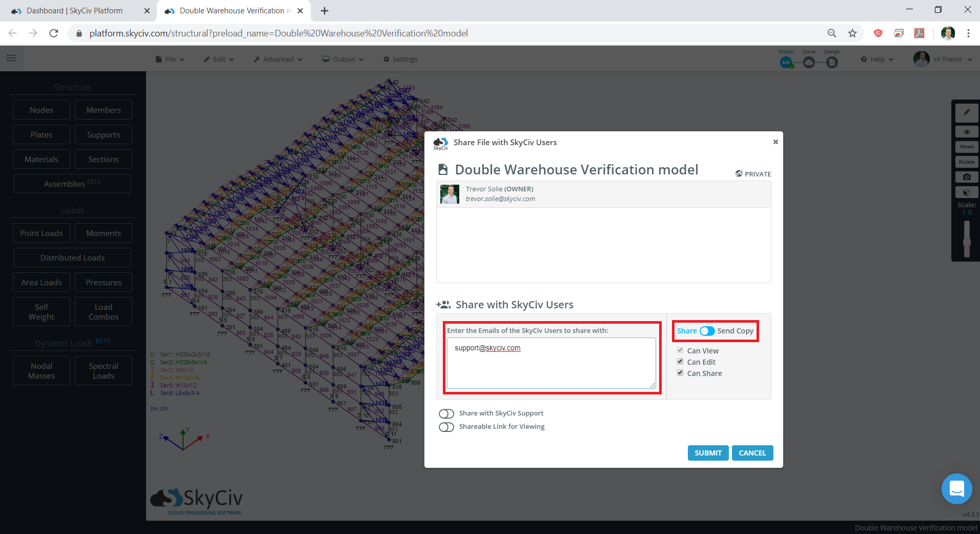Toggle the Can View checkbox

(x=680, y=350)
